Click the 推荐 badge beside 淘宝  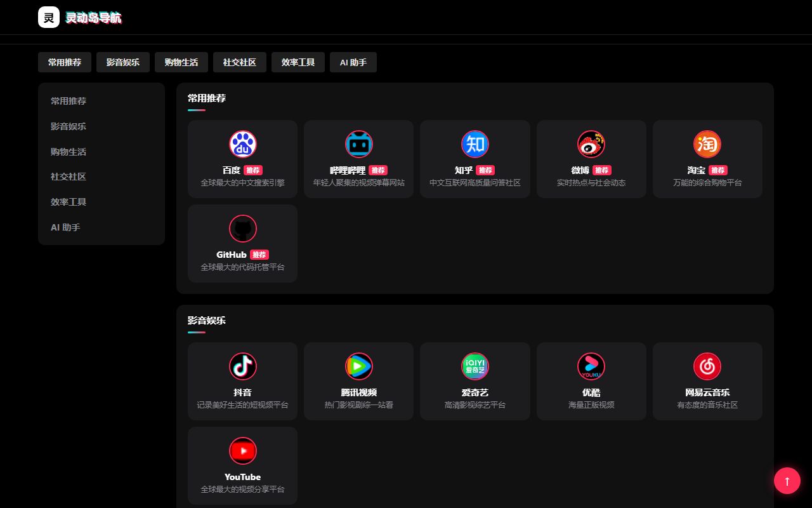click(x=718, y=170)
